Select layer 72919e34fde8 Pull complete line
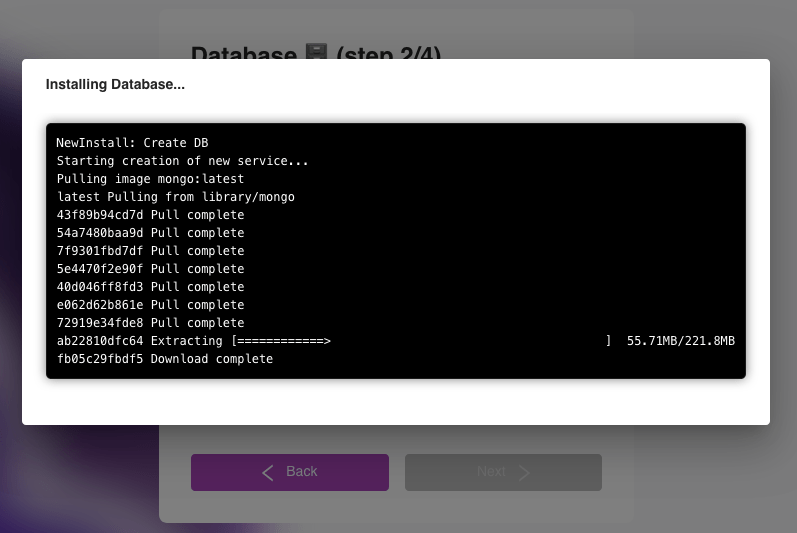 click(150, 323)
